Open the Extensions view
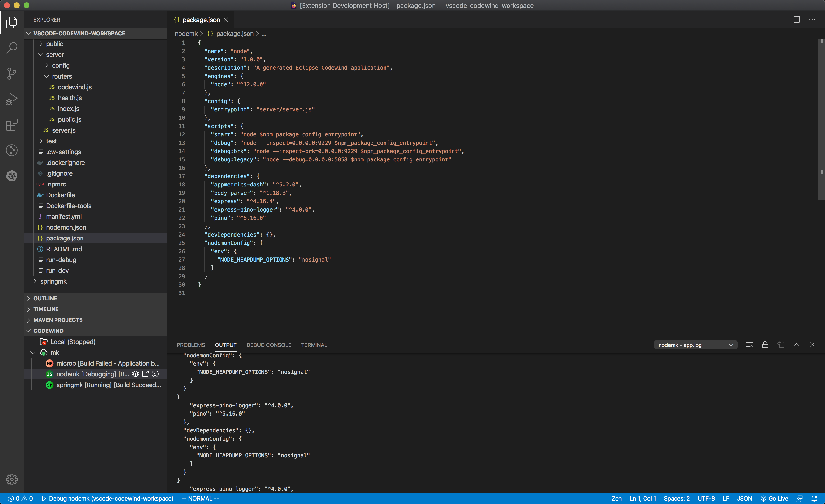The image size is (825, 504). click(12, 125)
